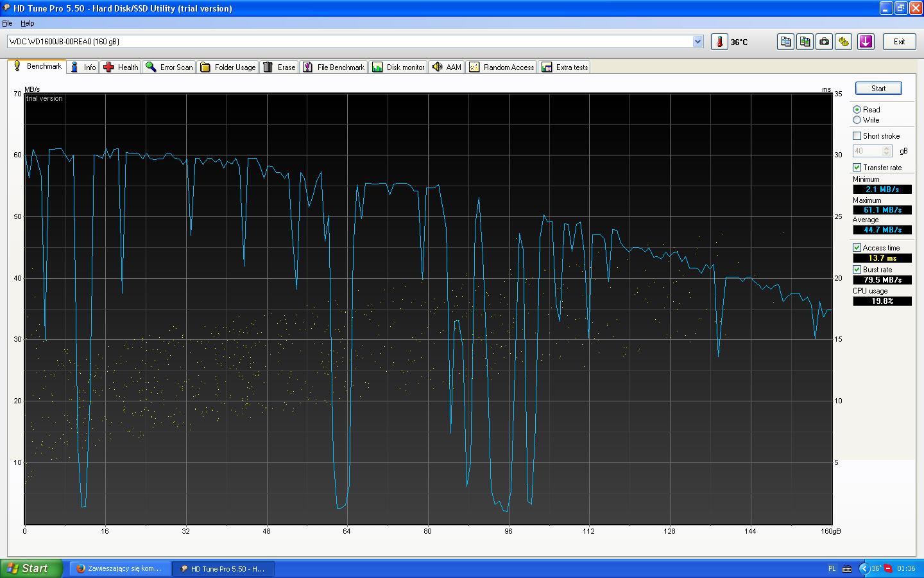Image resolution: width=924 pixels, height=578 pixels.
Task: Switch to the Info tab
Action: (x=83, y=67)
